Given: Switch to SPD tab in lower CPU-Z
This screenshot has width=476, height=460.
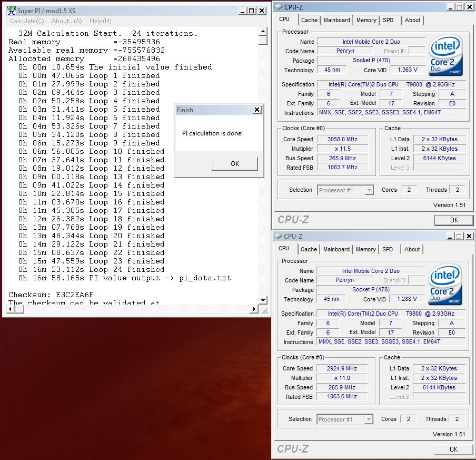Looking at the screenshot, I should pos(388,249).
